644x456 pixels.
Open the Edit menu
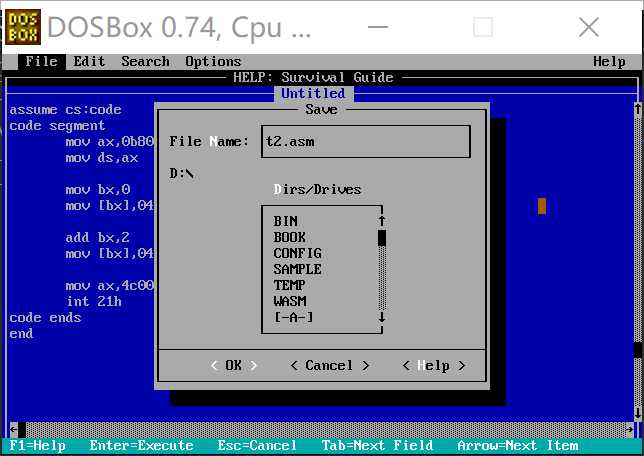tap(90, 62)
